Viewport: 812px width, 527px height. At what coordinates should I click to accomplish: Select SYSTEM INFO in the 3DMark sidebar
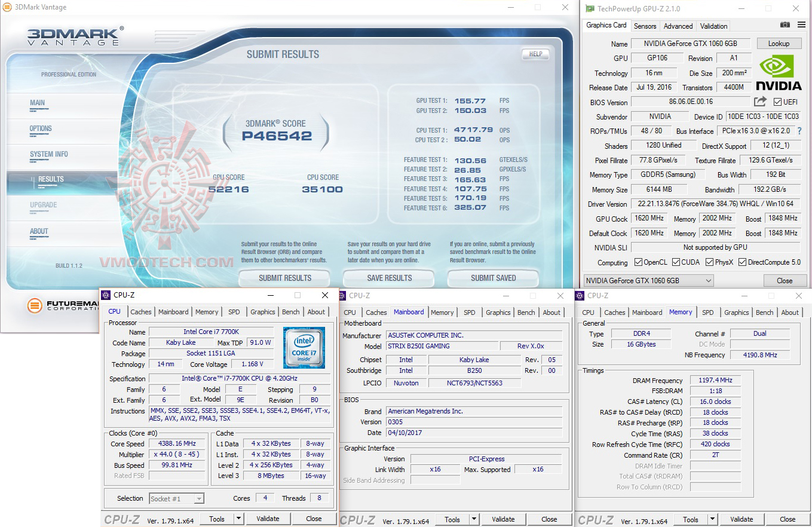pyautogui.click(x=49, y=154)
